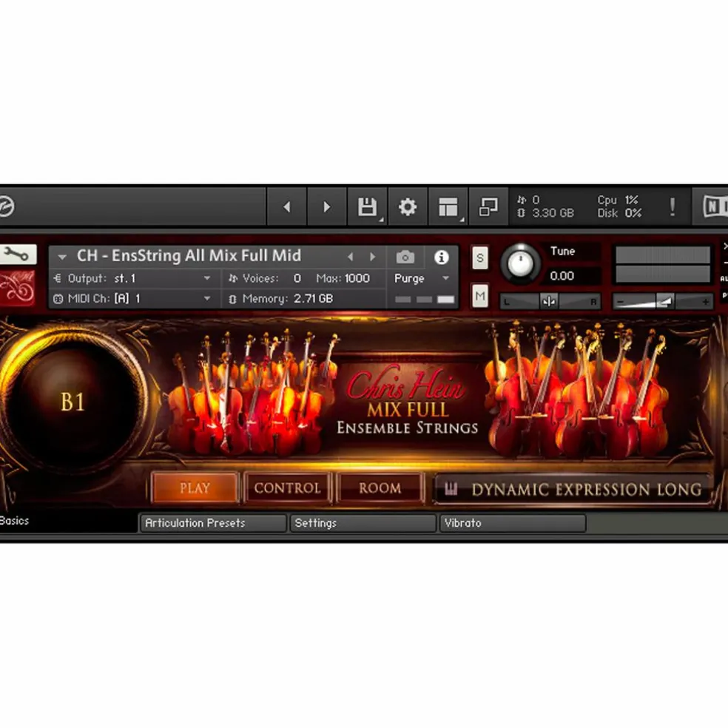The width and height of the screenshot is (728, 728).
Task: Click the output level meter display
Action: (x=663, y=265)
